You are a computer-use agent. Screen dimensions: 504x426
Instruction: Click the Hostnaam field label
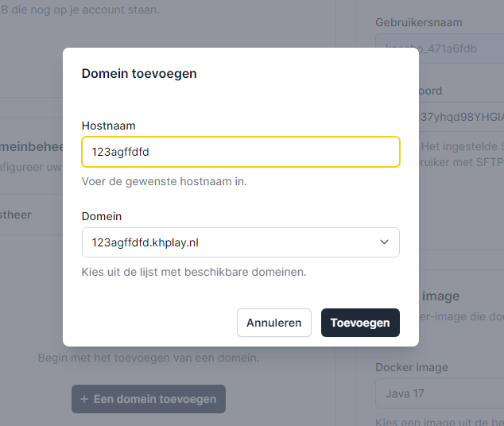click(x=108, y=126)
